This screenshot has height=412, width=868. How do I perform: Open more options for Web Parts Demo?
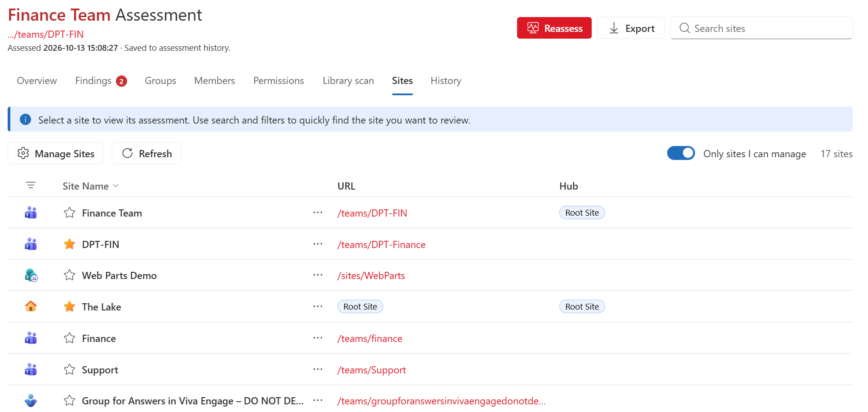click(318, 275)
